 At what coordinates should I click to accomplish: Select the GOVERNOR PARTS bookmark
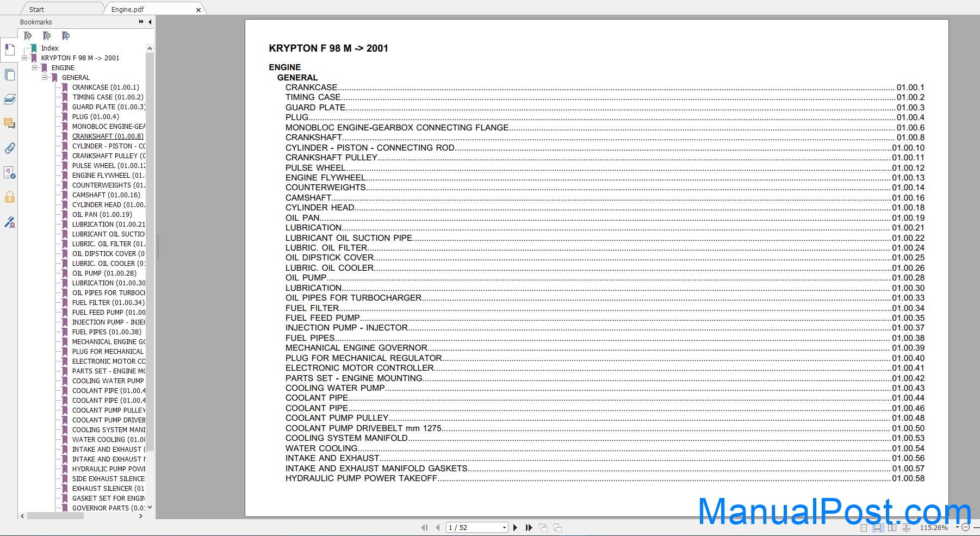tap(108, 508)
